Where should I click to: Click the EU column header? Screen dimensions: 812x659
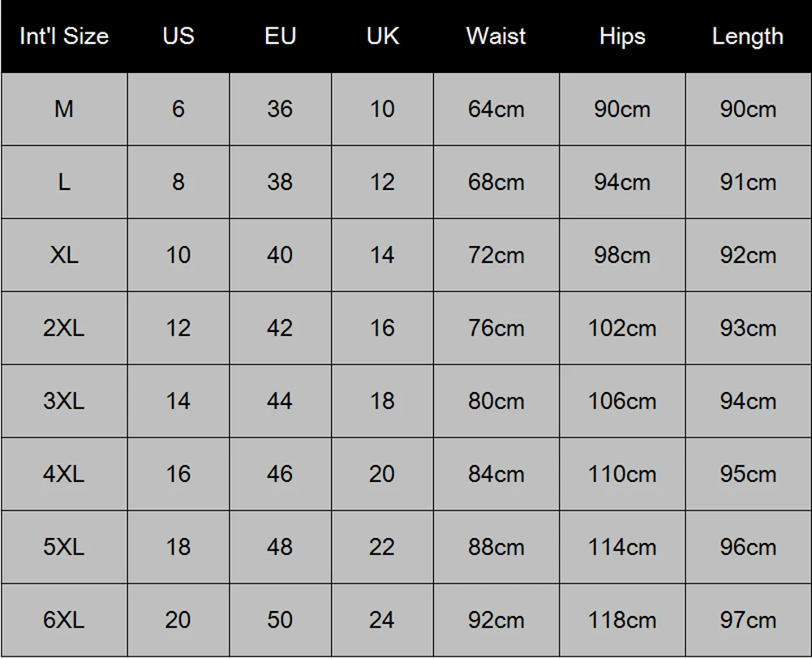(x=280, y=37)
